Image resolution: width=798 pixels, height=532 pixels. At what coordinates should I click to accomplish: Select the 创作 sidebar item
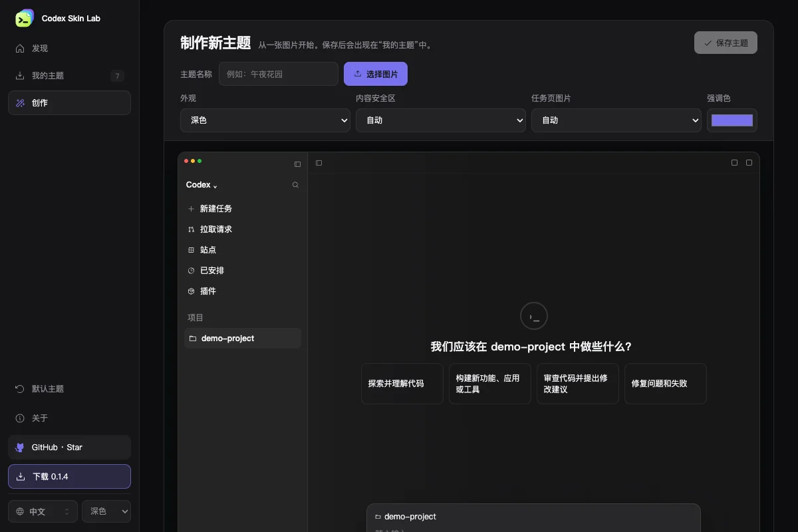pos(69,103)
